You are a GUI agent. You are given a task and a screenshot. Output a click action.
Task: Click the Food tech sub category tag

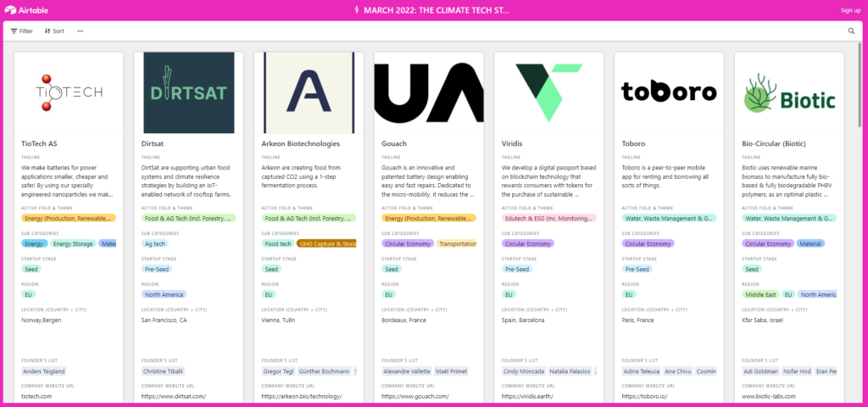(x=278, y=243)
